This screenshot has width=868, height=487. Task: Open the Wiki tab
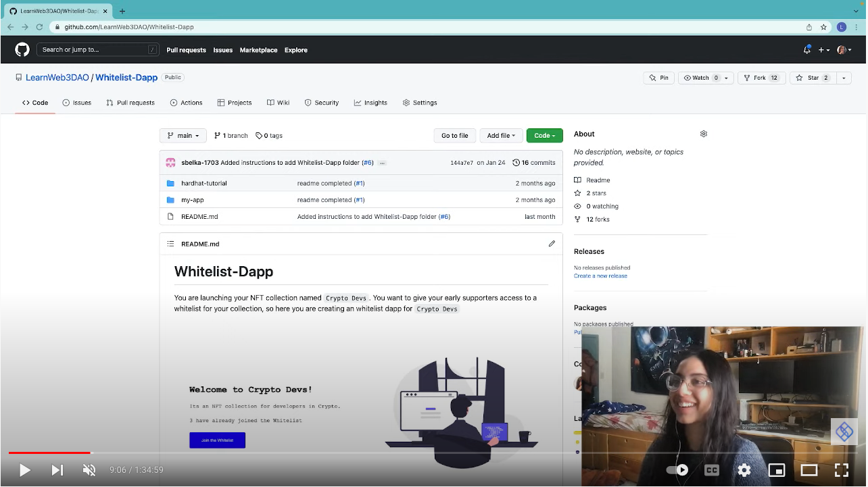pyautogui.click(x=278, y=103)
